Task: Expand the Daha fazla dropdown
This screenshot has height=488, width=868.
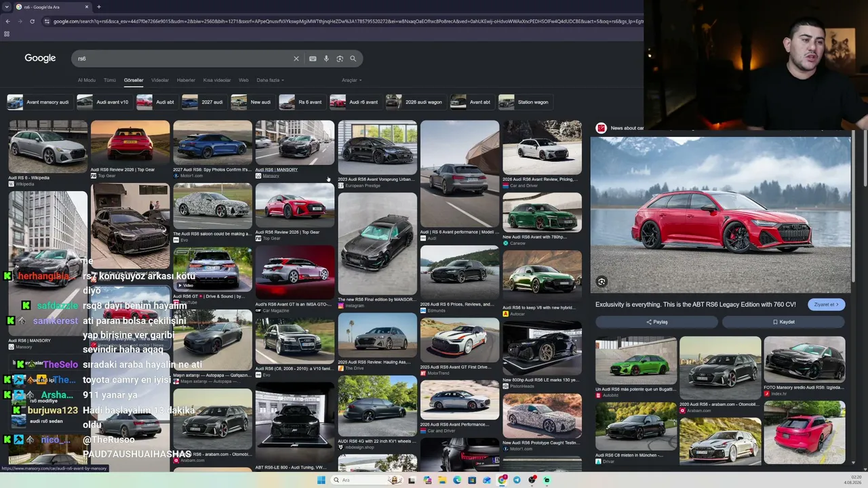Action: click(x=269, y=80)
